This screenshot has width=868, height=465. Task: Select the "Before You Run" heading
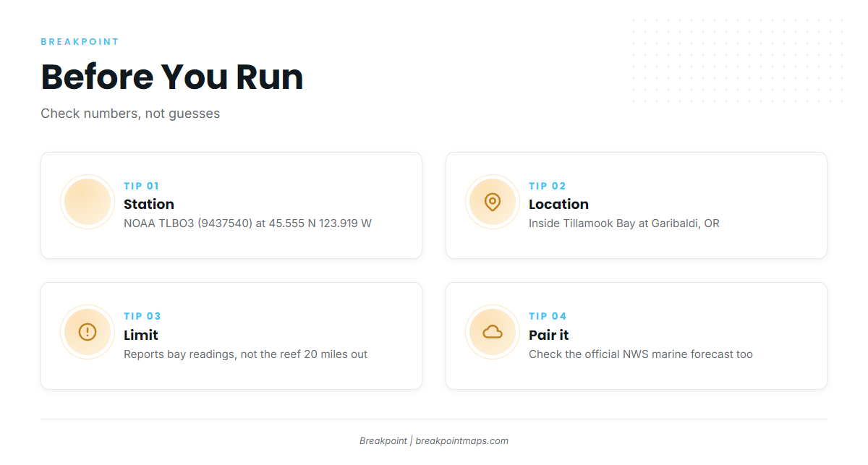[x=172, y=77]
